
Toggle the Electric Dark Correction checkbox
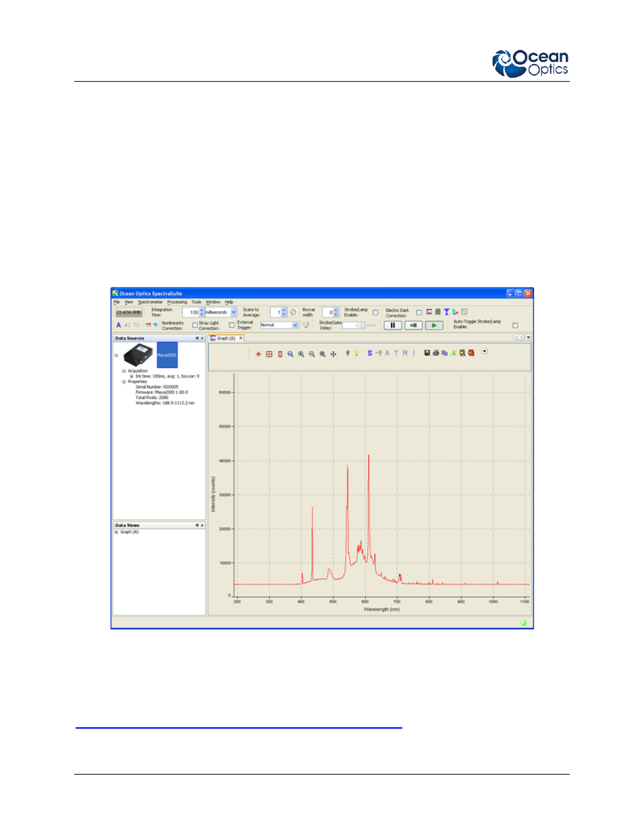click(x=419, y=313)
